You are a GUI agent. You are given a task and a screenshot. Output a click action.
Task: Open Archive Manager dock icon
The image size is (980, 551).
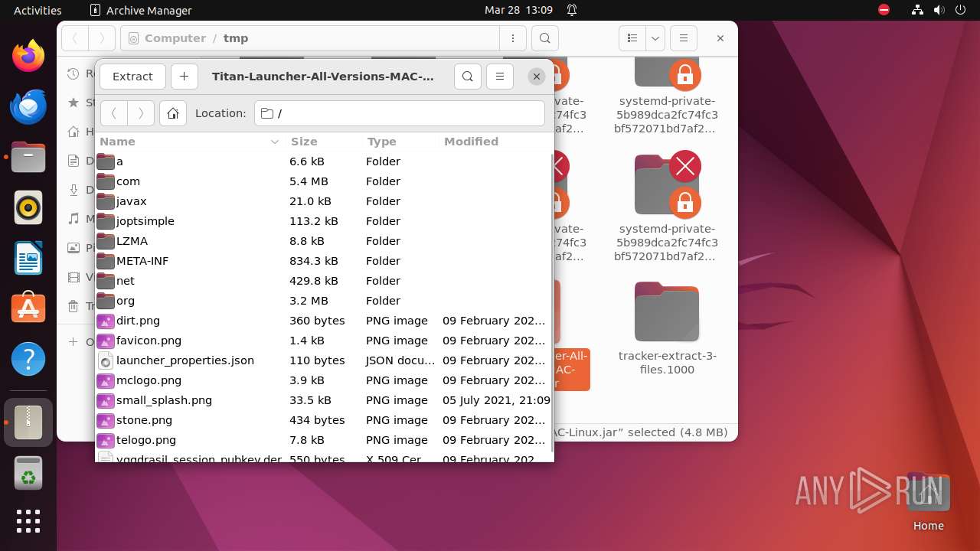[x=28, y=422]
